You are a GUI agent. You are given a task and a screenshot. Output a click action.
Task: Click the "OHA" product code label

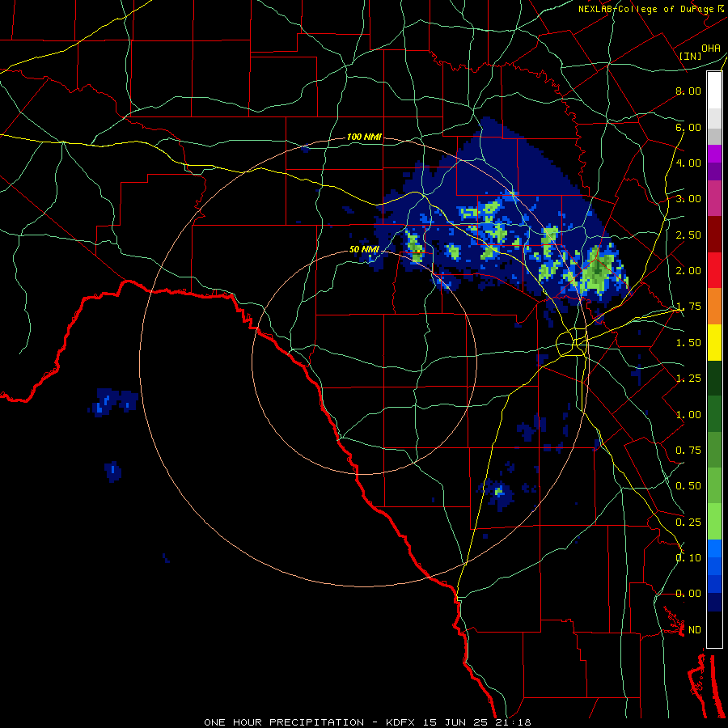pos(711,49)
